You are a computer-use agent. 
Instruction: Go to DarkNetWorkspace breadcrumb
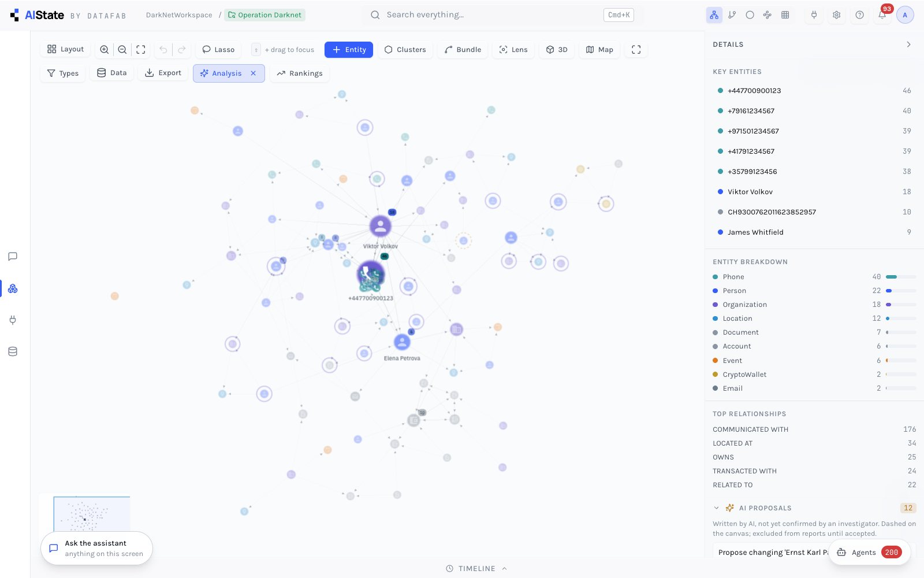point(179,15)
